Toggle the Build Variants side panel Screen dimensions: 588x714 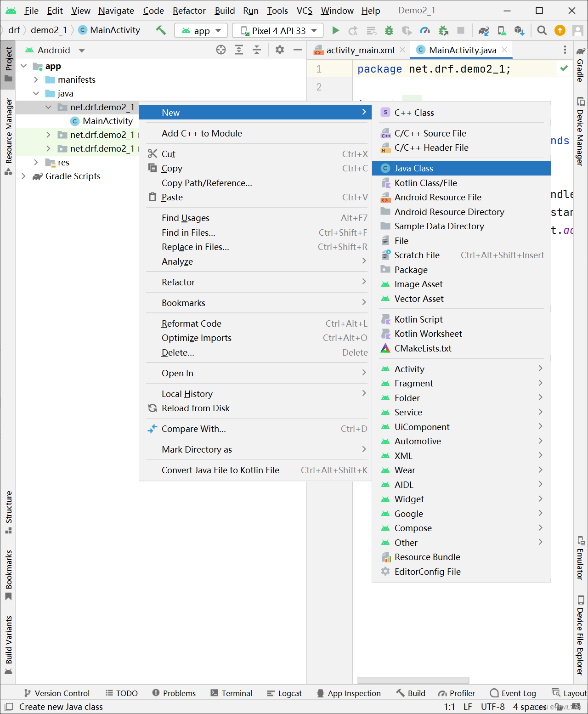click(x=8, y=645)
